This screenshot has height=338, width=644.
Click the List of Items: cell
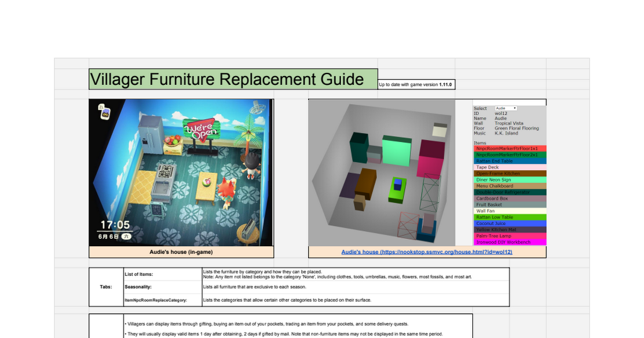(x=163, y=274)
